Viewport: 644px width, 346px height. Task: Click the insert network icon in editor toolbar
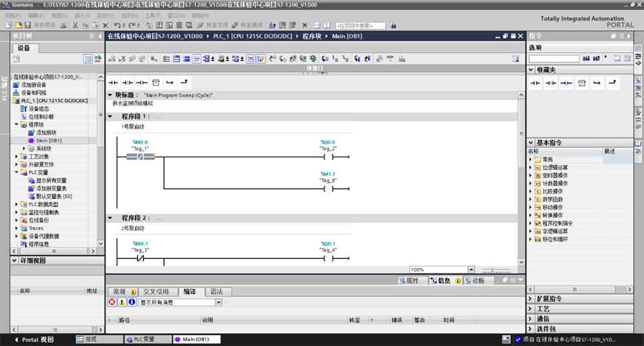(x=111, y=59)
